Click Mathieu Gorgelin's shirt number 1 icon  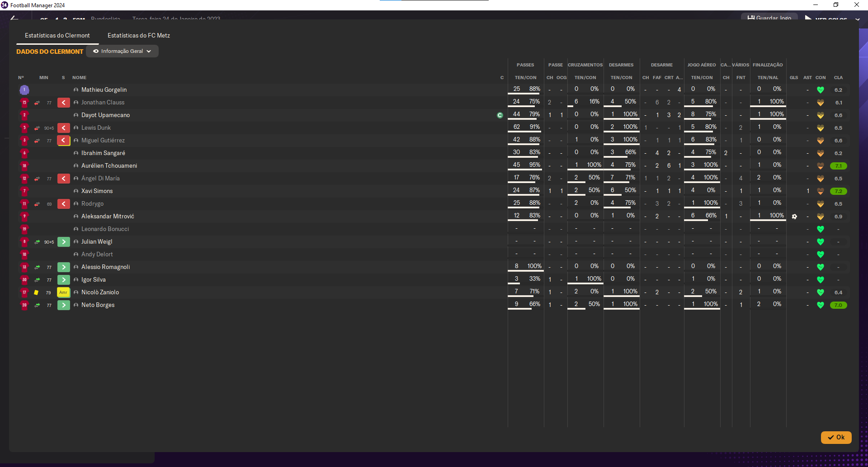24,90
